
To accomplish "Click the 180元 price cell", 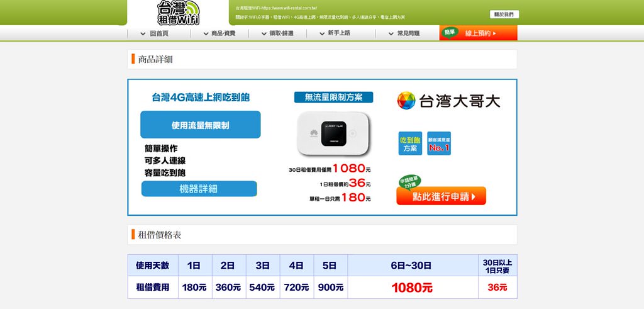I will point(195,287).
